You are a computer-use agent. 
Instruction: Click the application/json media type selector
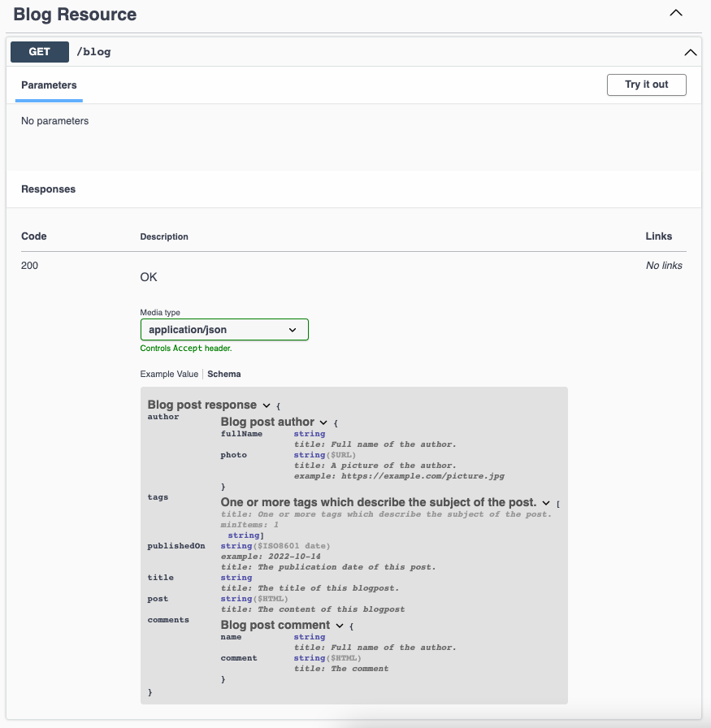(224, 329)
